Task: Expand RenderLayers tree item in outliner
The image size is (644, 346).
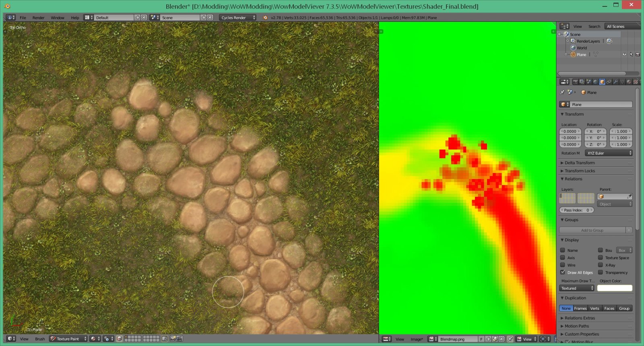Action: click(568, 41)
